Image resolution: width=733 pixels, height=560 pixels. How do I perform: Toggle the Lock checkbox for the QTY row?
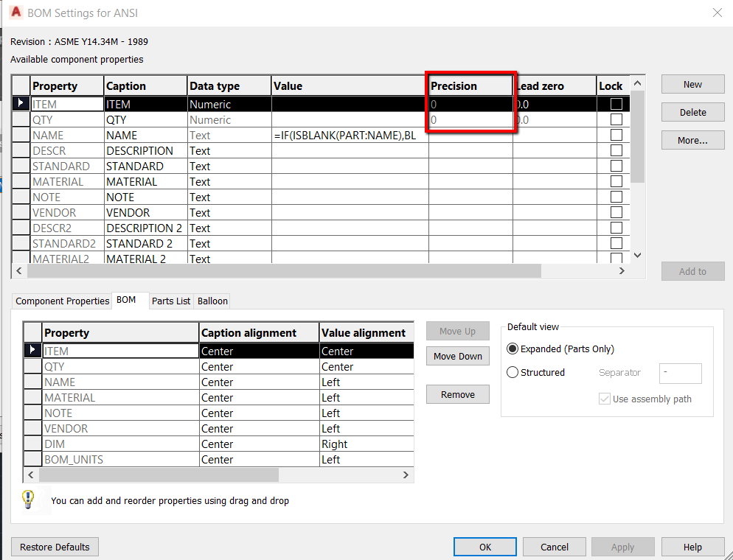[616, 119]
